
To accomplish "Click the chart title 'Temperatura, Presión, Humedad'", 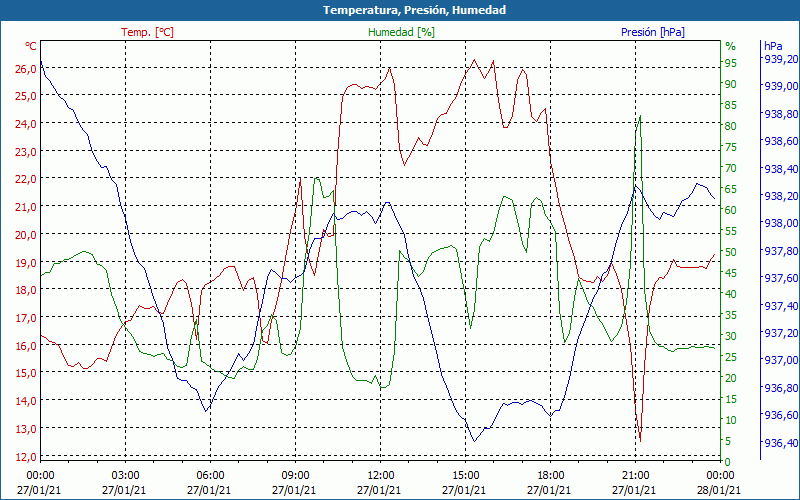I will pos(414,10).
